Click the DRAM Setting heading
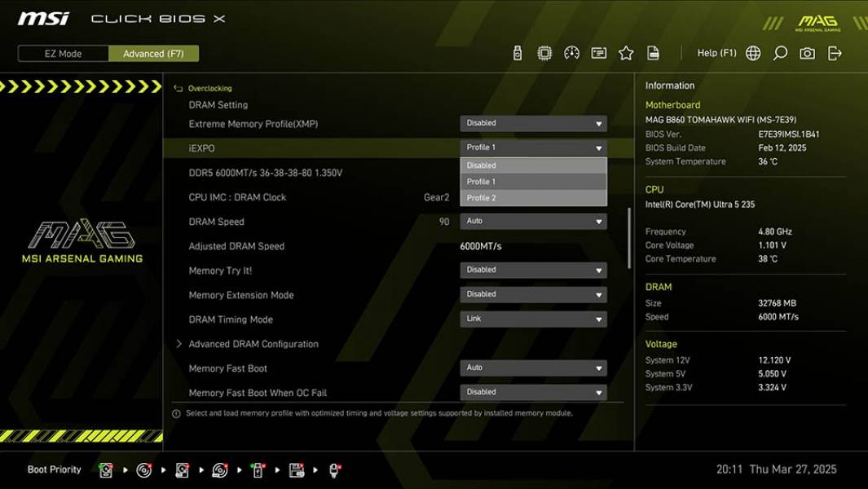The width and height of the screenshot is (868, 489). click(x=218, y=104)
